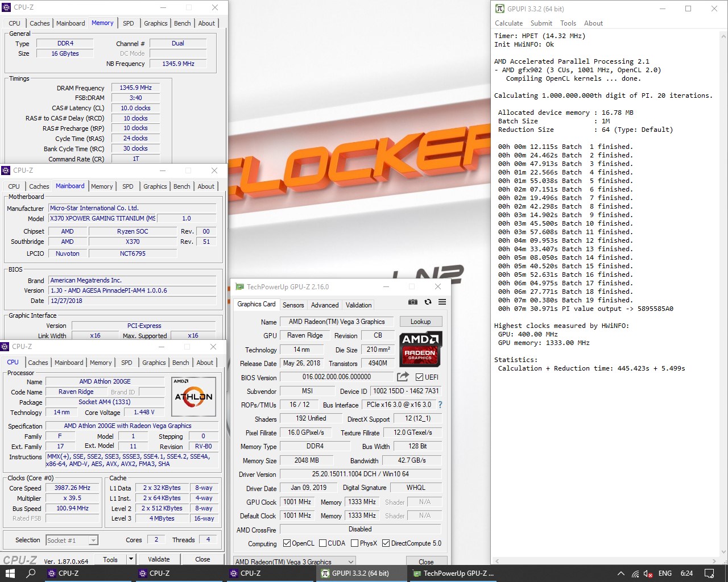
Task: Click GPUPI vertical scrollbar down arrow
Action: coord(723,552)
